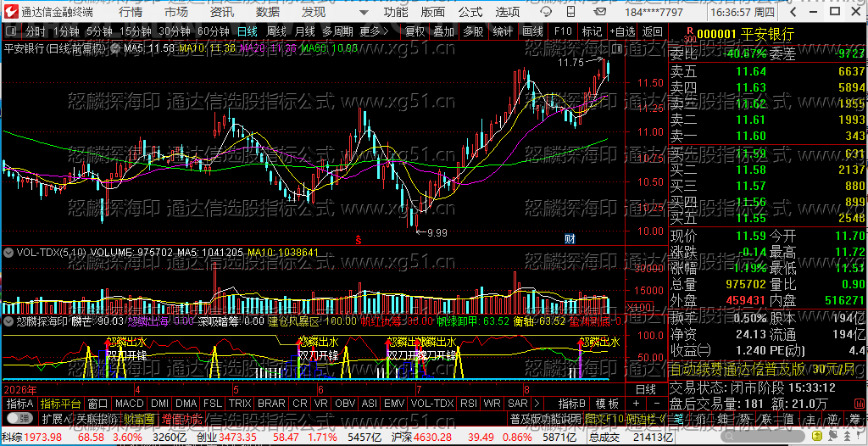
Task: Click account number 184****7797
Action: [654, 12]
